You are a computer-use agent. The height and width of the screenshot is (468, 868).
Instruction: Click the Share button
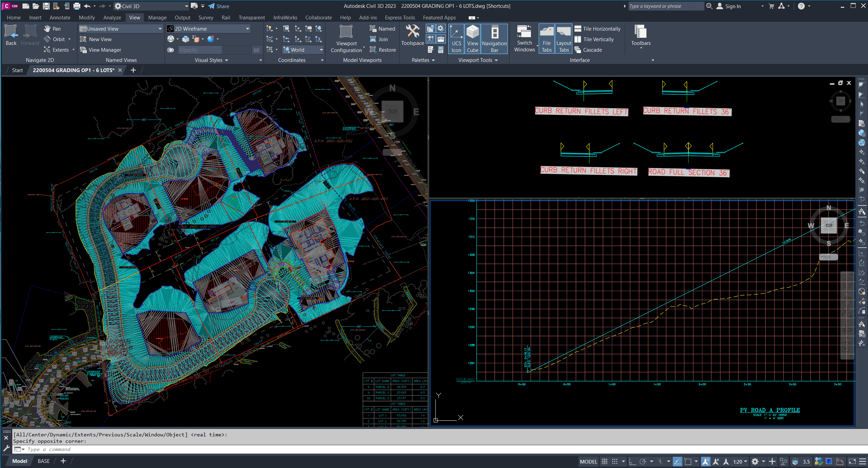click(x=219, y=6)
